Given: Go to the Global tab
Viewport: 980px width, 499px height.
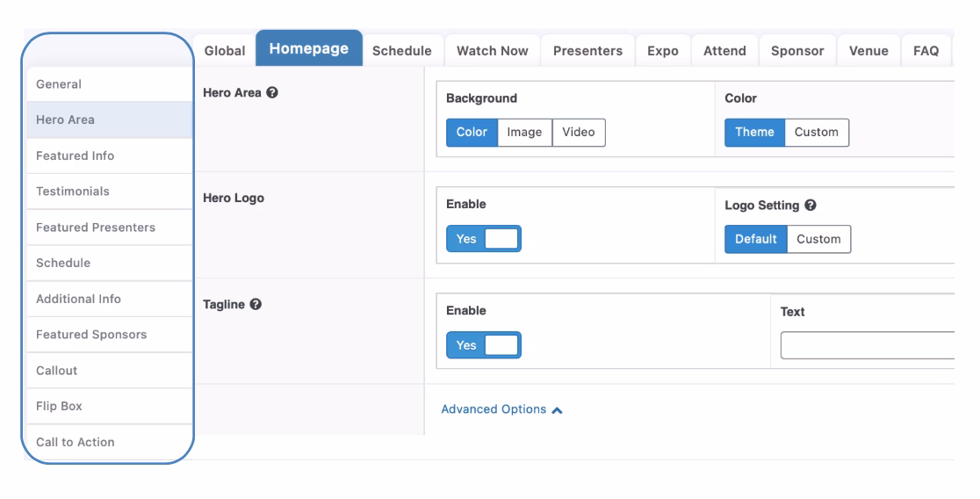Looking at the screenshot, I should click(x=225, y=51).
